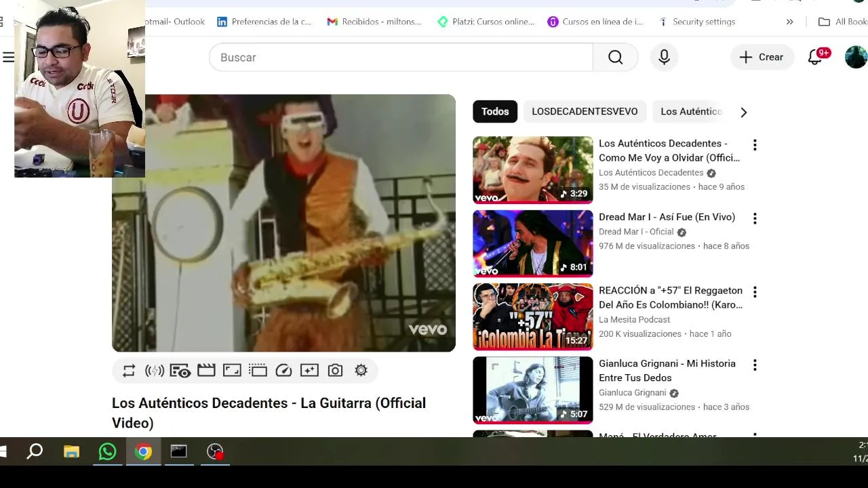
Task: Click La Guitarra (Official Video) title text
Action: coord(269,413)
